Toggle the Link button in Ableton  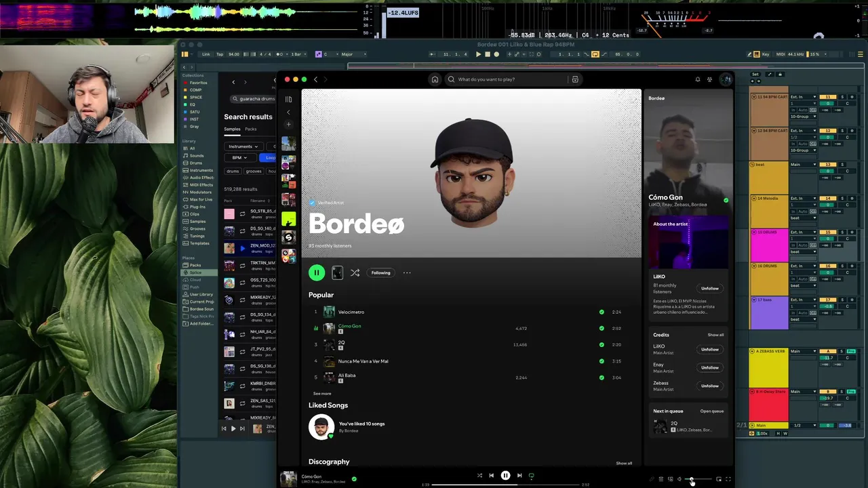click(206, 54)
